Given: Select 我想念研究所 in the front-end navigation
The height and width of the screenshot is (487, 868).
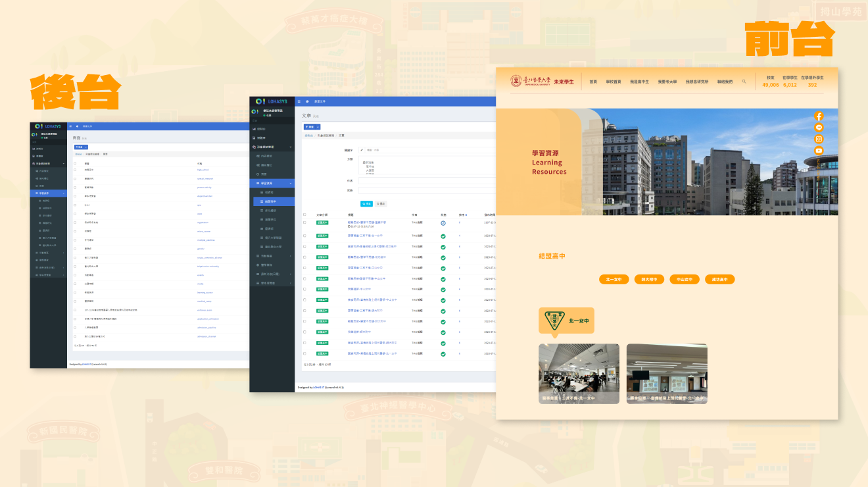Looking at the screenshot, I should pos(697,82).
